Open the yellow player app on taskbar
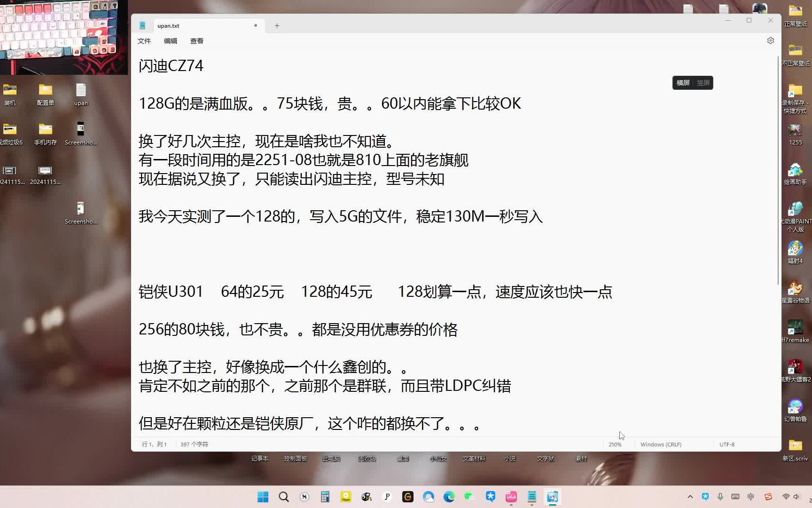Screen dimensions: 812x508 click(346, 497)
